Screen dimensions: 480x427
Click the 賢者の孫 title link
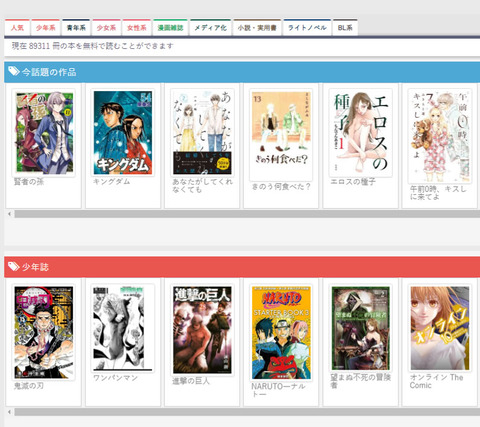click(x=29, y=182)
